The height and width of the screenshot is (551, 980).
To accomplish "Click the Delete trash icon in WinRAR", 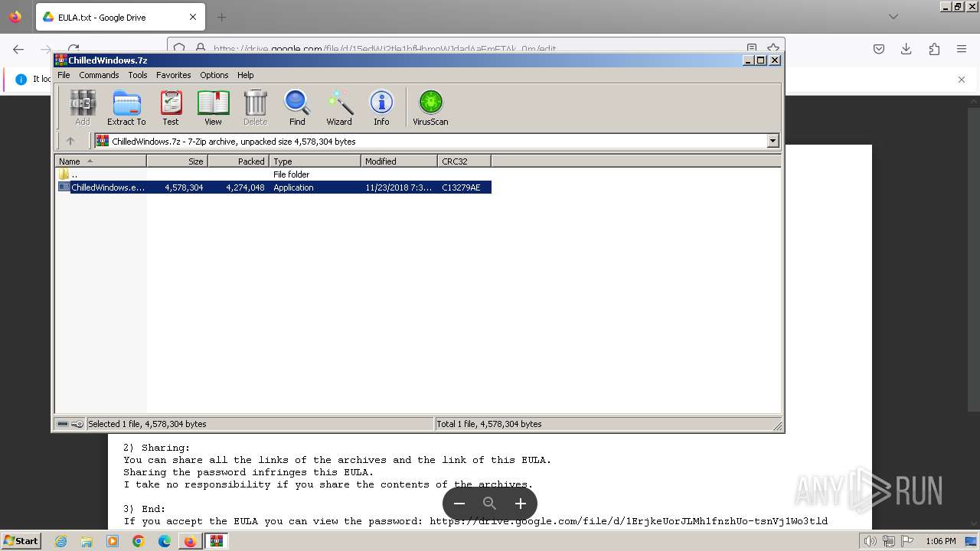I will point(255,107).
